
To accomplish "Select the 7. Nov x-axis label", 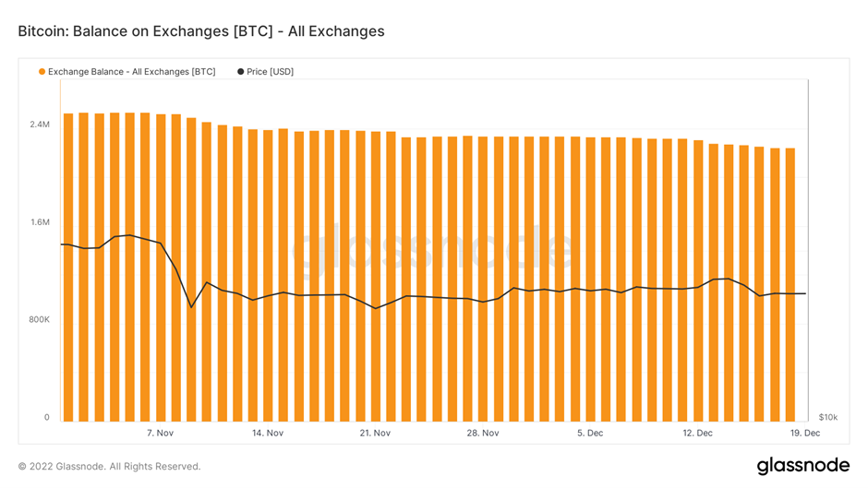I will pyautogui.click(x=160, y=433).
